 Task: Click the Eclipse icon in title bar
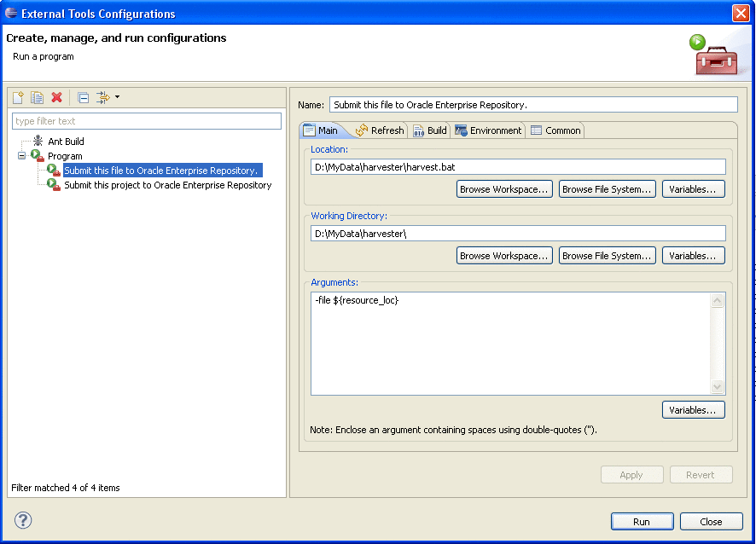point(11,13)
